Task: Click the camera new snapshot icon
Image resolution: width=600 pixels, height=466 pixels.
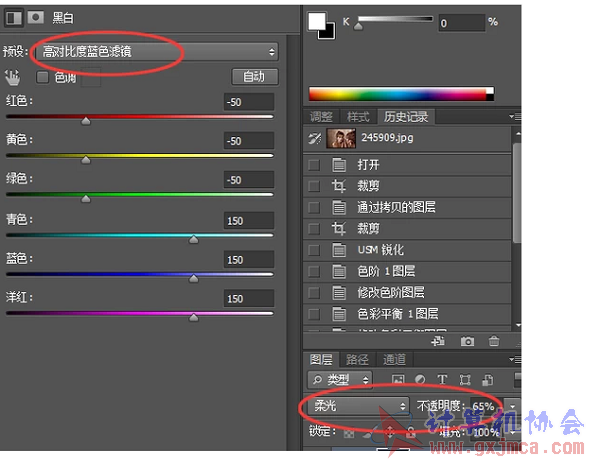Action: tap(467, 341)
